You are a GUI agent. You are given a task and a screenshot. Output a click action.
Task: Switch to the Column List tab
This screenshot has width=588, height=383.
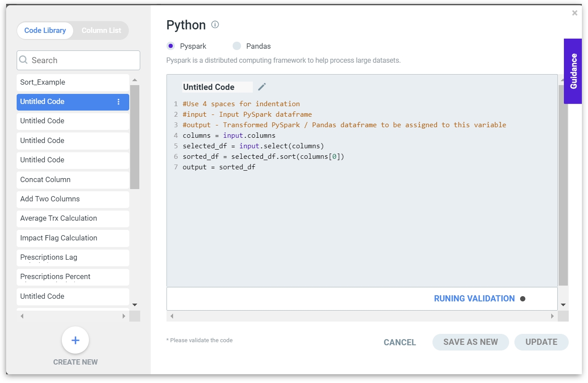coord(101,31)
